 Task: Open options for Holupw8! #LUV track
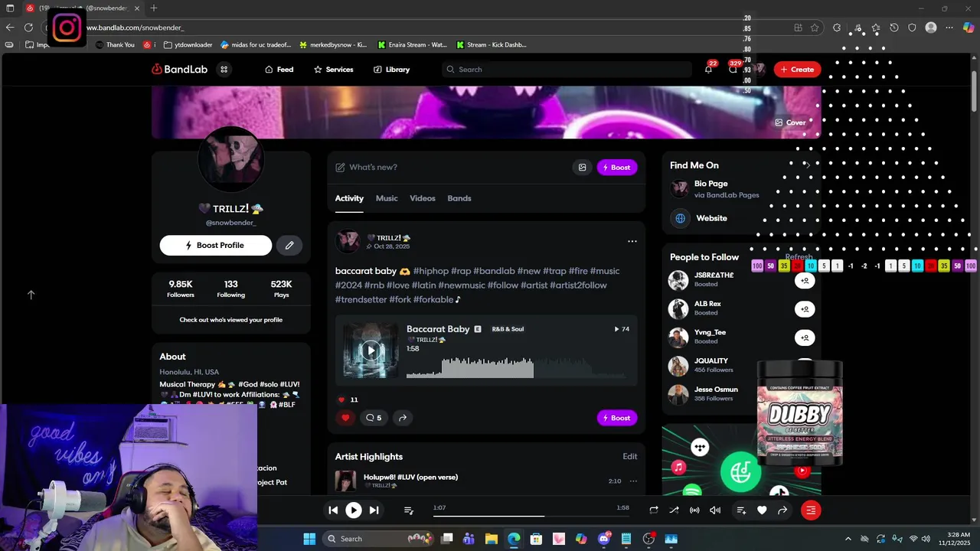[633, 481]
